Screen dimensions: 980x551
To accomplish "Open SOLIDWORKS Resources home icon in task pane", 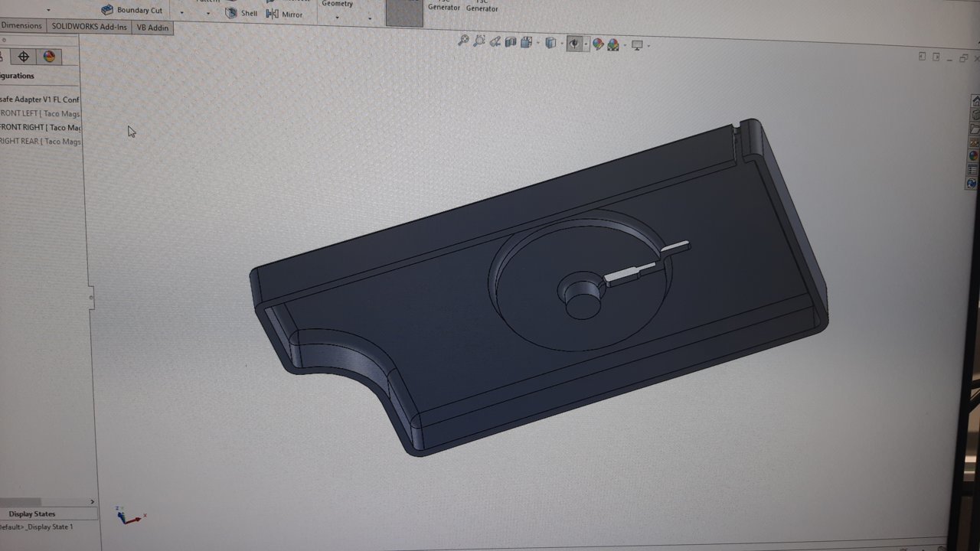I will 975,101.
